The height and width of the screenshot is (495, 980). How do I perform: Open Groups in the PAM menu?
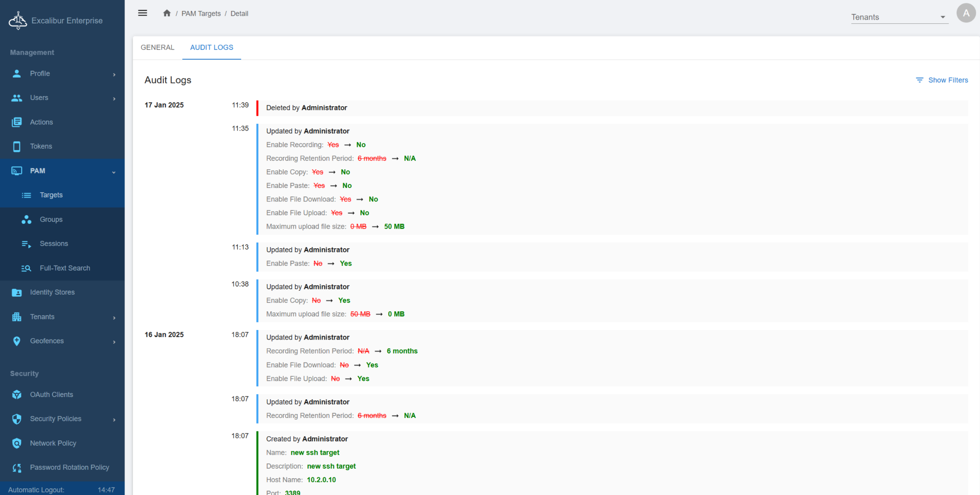(62, 220)
